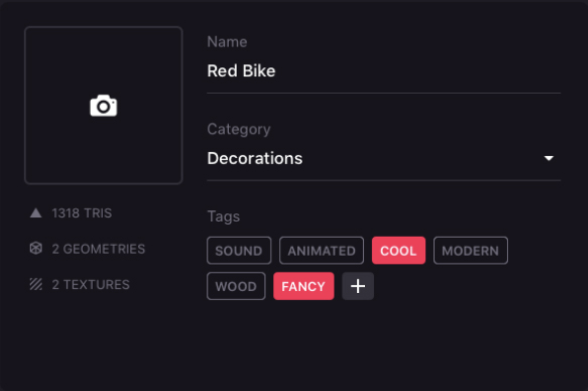Click the camera thumbnail upload icon
This screenshot has width=588, height=391.
[103, 104]
